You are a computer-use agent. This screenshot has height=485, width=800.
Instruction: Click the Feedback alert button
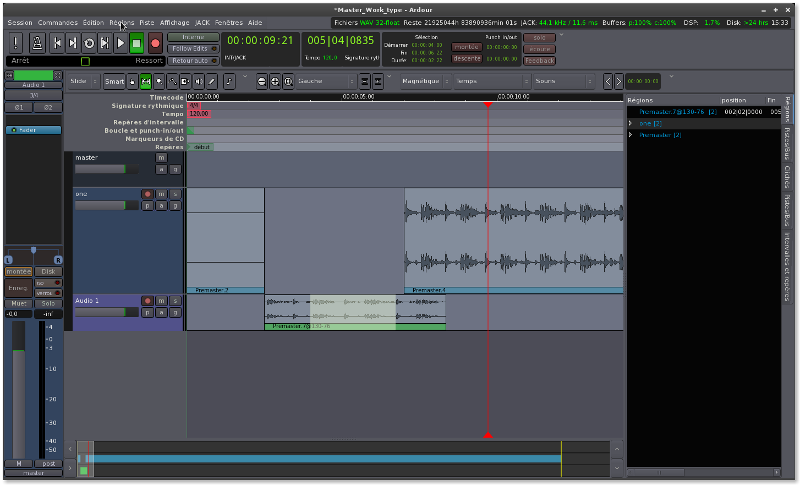click(538, 60)
